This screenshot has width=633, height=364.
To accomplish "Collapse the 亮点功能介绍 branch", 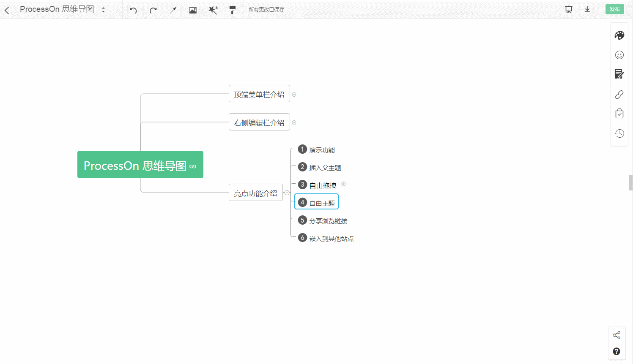I will point(287,193).
